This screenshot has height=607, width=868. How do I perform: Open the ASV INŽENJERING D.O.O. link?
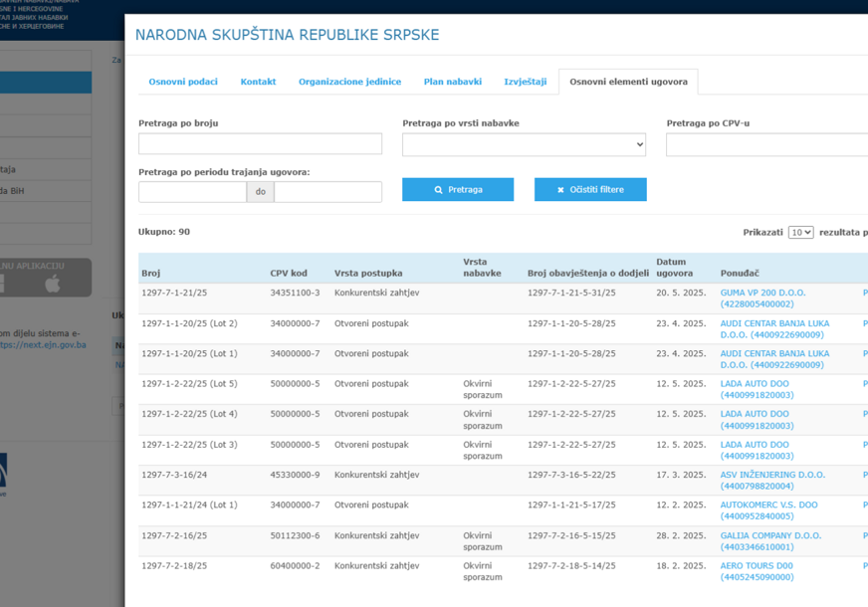coord(772,475)
